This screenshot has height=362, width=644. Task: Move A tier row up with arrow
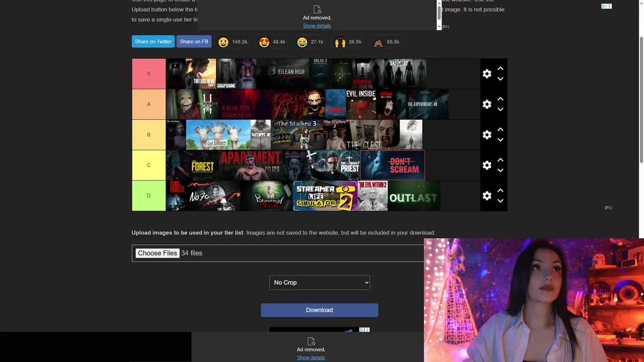click(500, 99)
